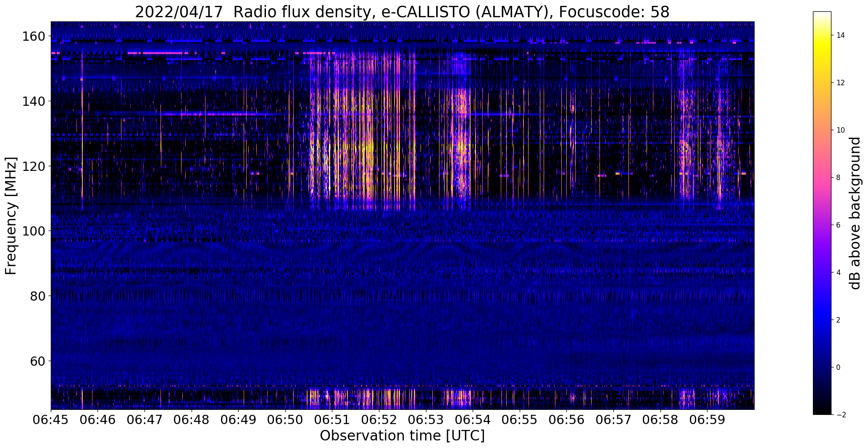Click the 06:57 time tick label

pos(613,420)
